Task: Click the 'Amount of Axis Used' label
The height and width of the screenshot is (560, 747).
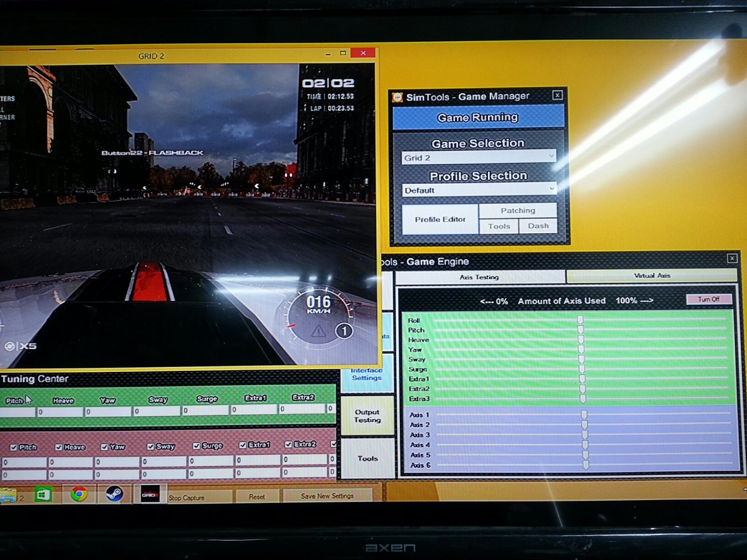Action: 562,301
